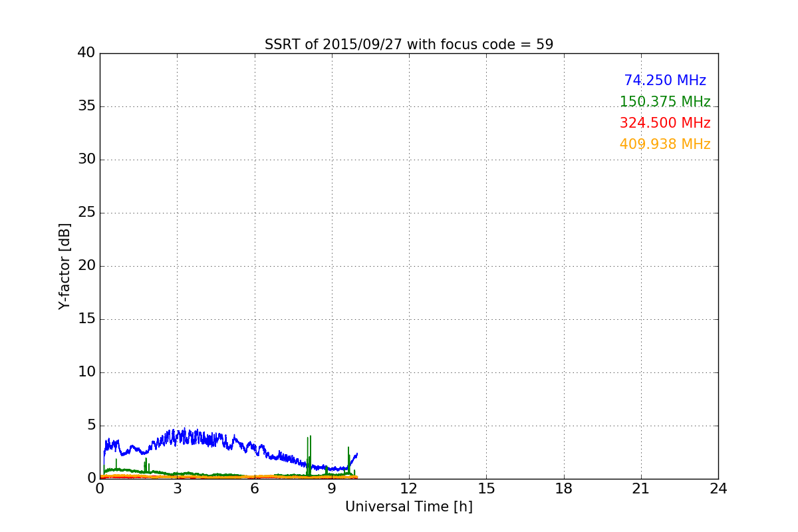The width and height of the screenshot is (798, 532).
Task: Select the 150.375 MHz legend label
Action: tap(665, 102)
